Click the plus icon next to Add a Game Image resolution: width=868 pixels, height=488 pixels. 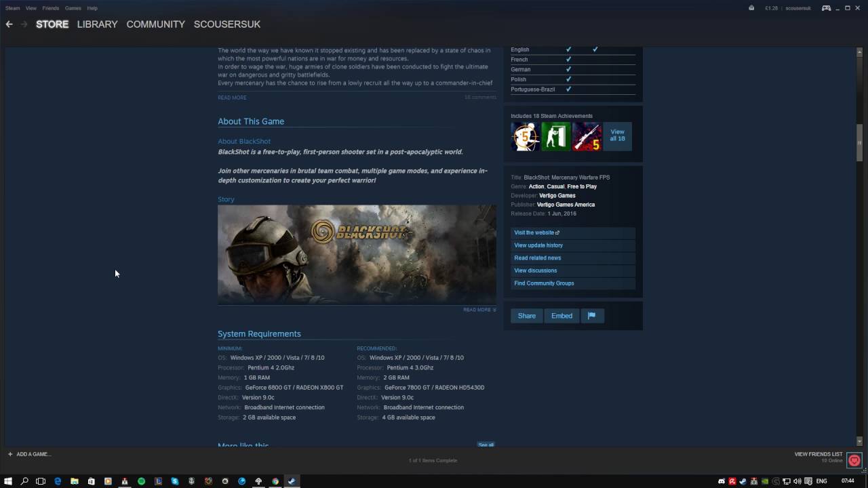(x=10, y=454)
